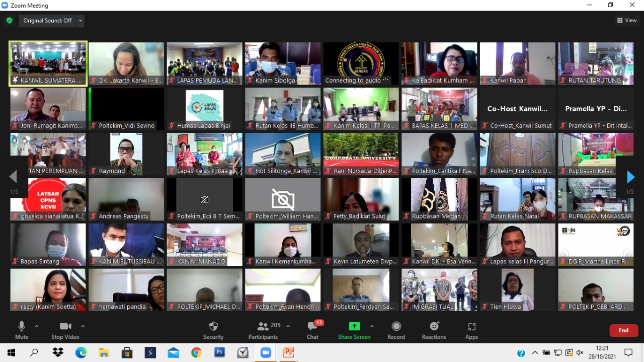Click the green encryption shield icon

coord(9,21)
